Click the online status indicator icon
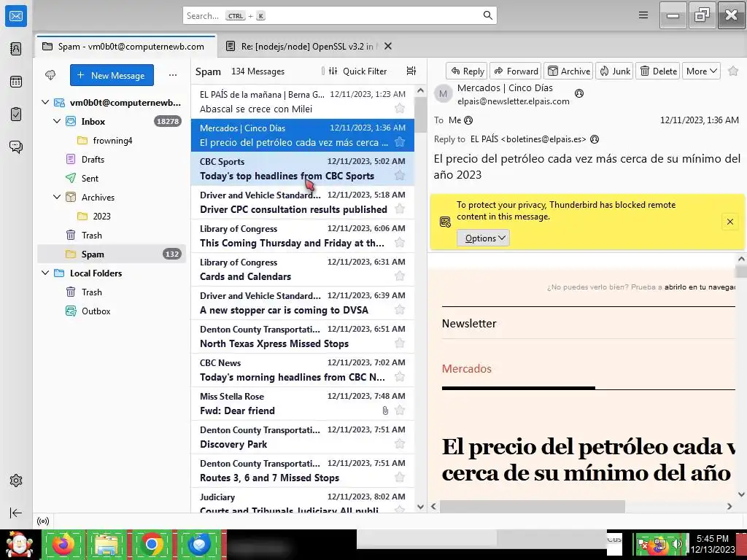This screenshot has height=560, width=747. click(43, 521)
